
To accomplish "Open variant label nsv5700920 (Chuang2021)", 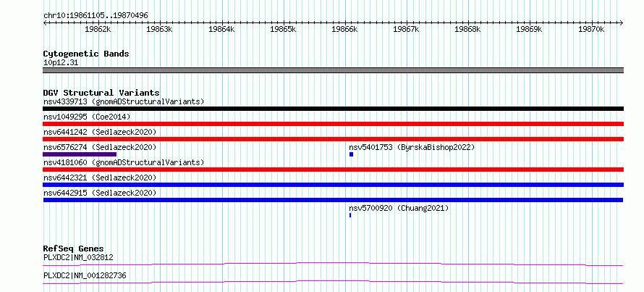I will (x=399, y=208).
